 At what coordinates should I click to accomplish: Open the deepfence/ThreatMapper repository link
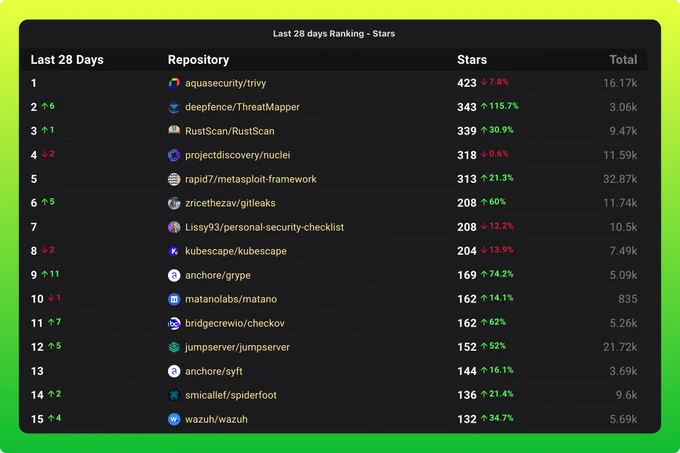(x=242, y=107)
